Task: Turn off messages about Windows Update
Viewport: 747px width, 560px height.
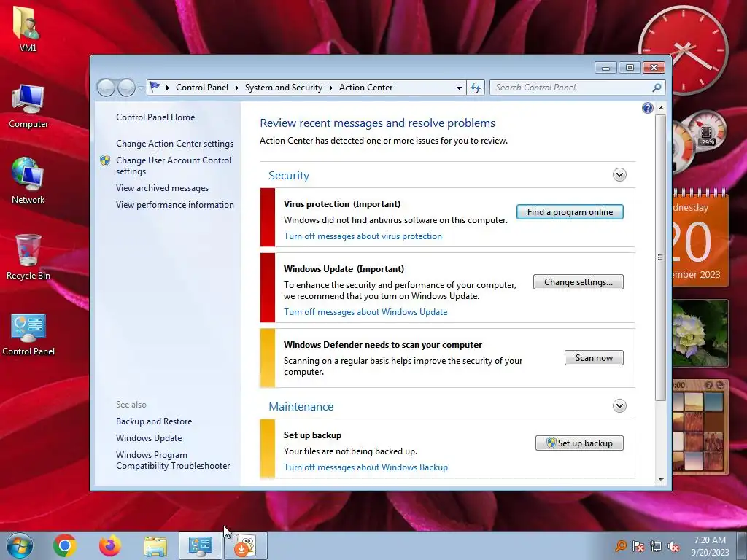Action: [365, 312]
